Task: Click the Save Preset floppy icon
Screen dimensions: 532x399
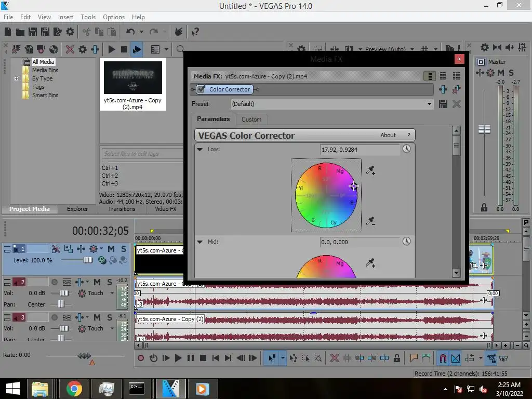Action: pyautogui.click(x=443, y=104)
